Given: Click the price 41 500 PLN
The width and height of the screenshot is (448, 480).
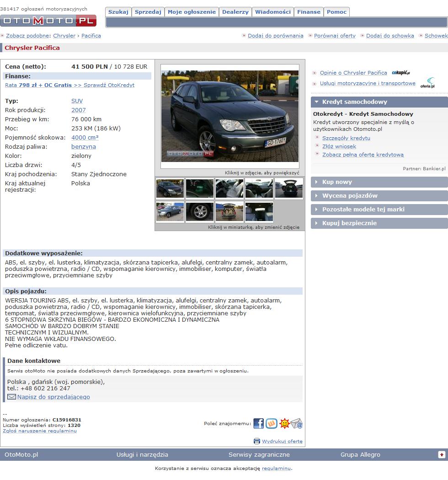Looking at the screenshot, I should (x=90, y=67).
